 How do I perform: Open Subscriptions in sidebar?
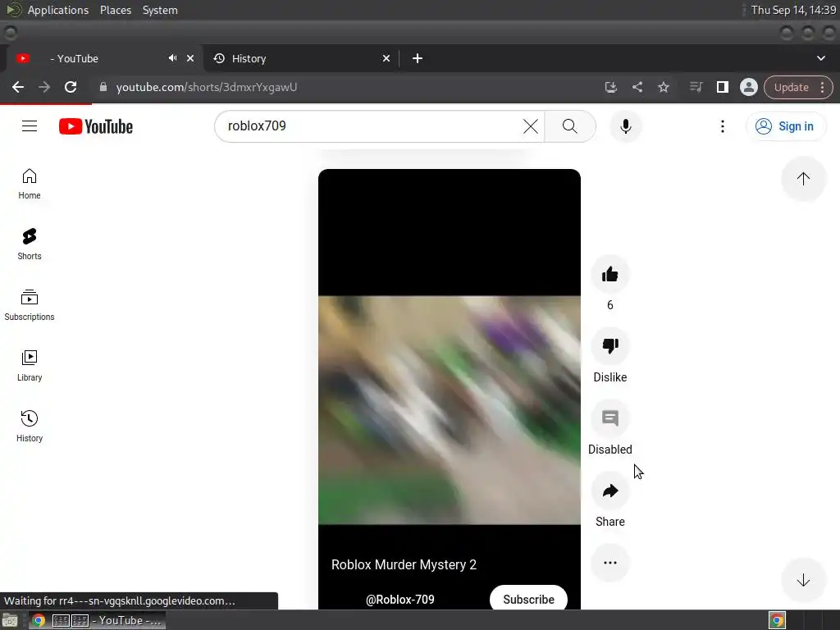[30, 305]
